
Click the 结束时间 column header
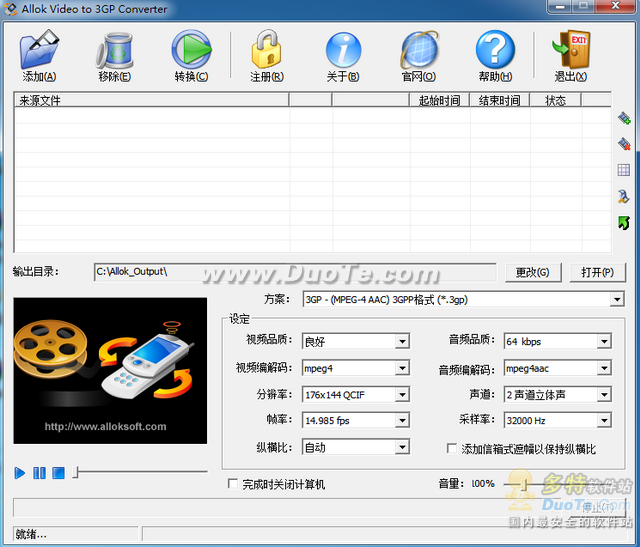click(500, 100)
